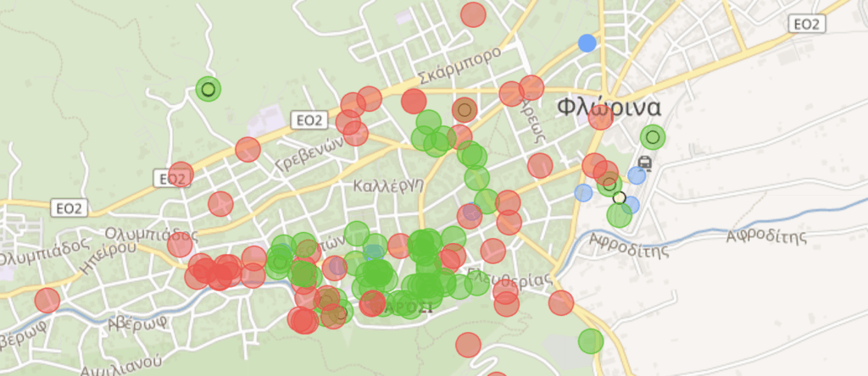Click the leftmost EO2 road shield
The image size is (868, 376).
(x=68, y=207)
